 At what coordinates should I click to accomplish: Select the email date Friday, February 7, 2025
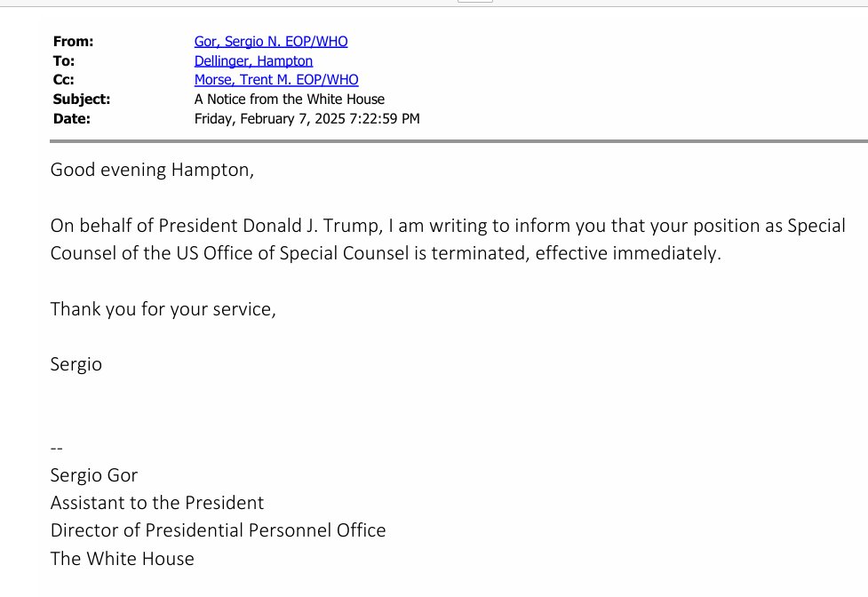[307, 119]
